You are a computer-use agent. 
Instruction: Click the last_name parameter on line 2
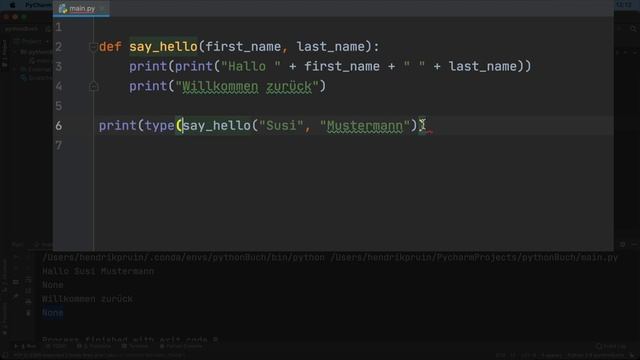(331, 47)
